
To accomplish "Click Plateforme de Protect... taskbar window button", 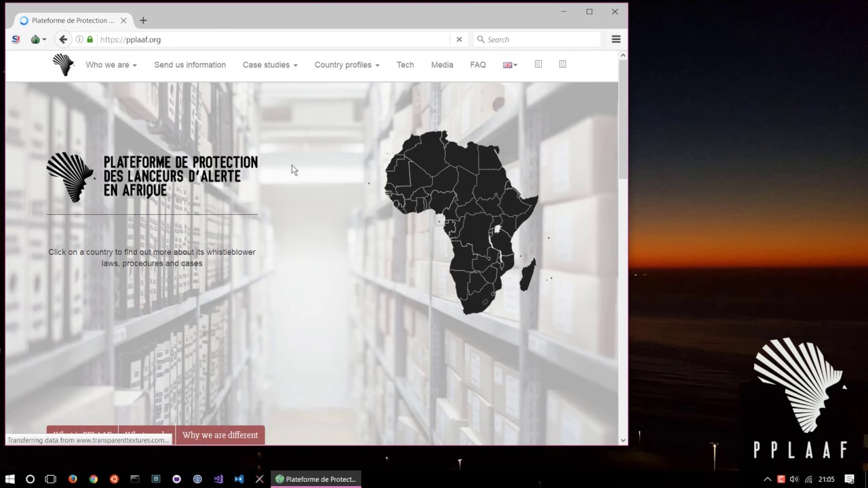I will [x=316, y=479].
